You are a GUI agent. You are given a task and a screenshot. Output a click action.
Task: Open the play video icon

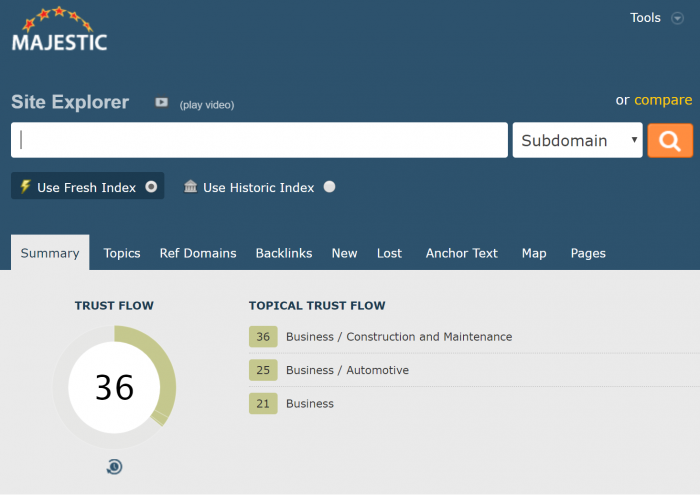click(161, 103)
